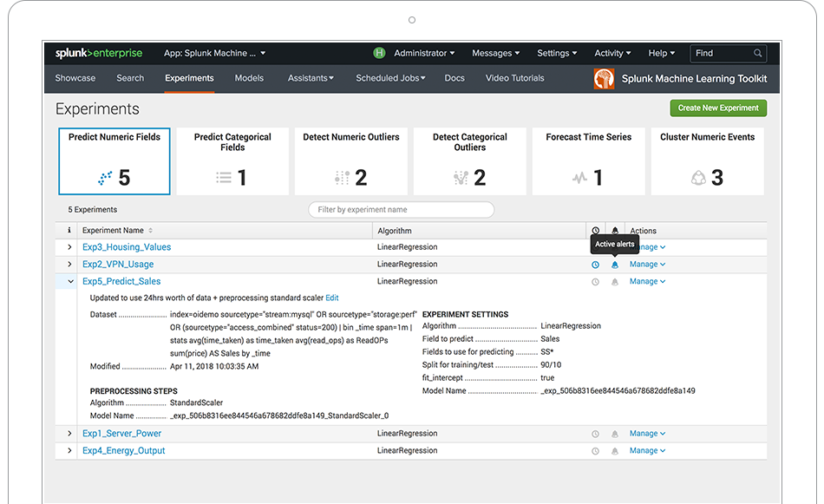Click the Filter by experiment name field
The image size is (824, 504).
pos(401,210)
